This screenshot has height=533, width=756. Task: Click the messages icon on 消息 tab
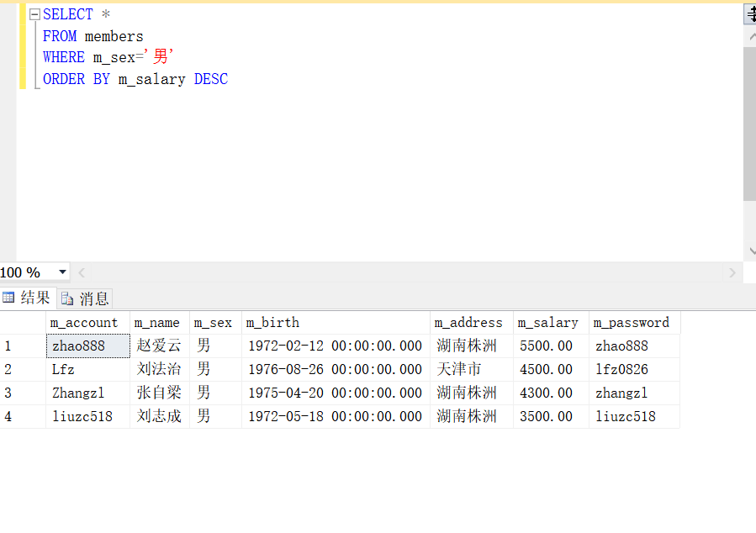point(67,298)
